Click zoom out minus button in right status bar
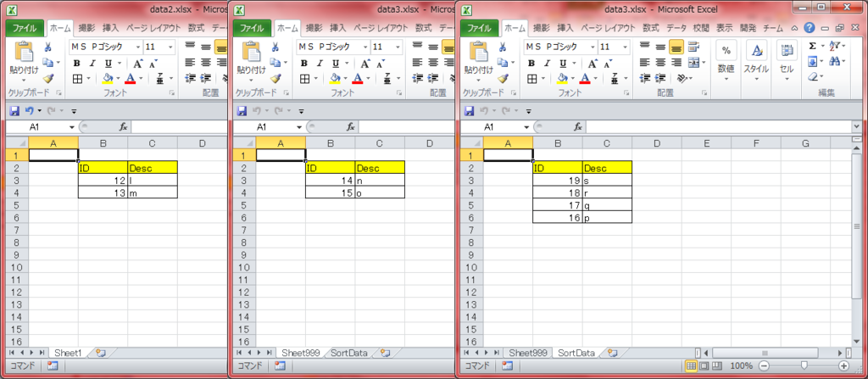The width and height of the screenshot is (868, 379). [764, 365]
